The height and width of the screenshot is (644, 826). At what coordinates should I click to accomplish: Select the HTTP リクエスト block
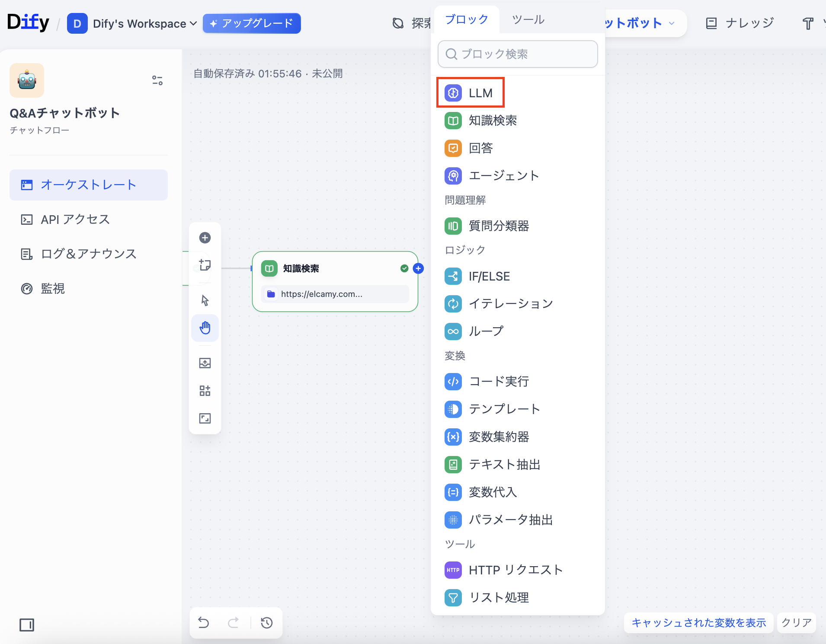504,570
